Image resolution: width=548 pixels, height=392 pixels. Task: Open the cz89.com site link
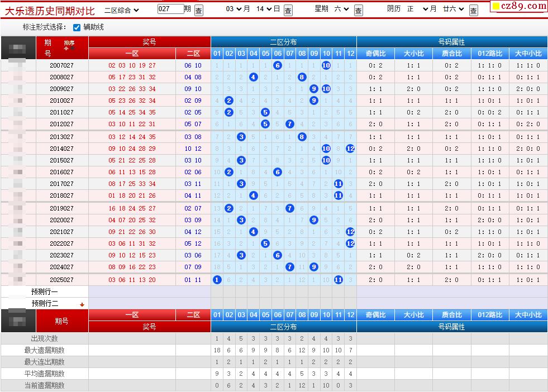click(519, 6)
